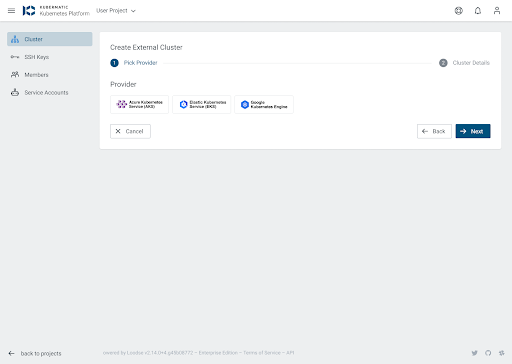Open Service Accounts in the sidebar
The image size is (512, 364).
(50, 92)
